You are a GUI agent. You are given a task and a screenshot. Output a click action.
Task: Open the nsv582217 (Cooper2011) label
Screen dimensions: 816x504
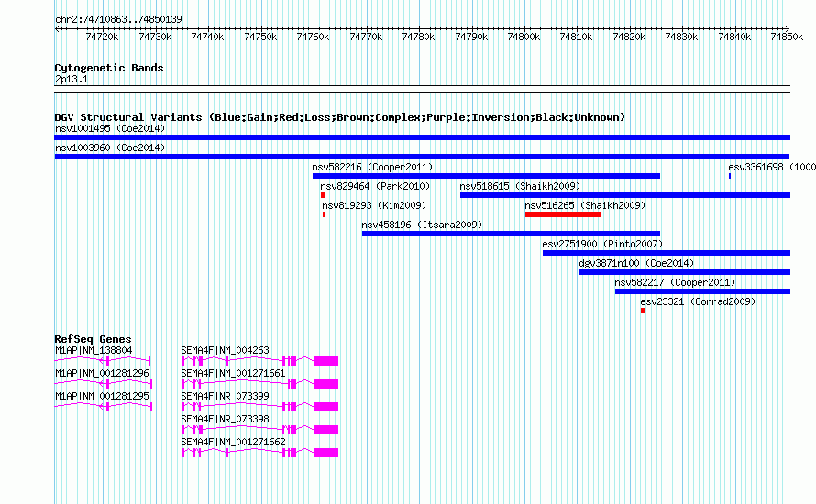[x=675, y=282]
